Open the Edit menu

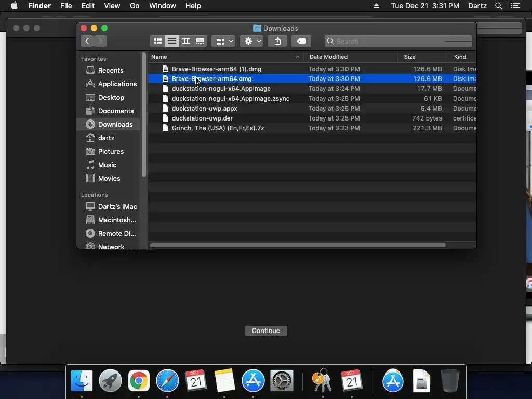tap(88, 6)
